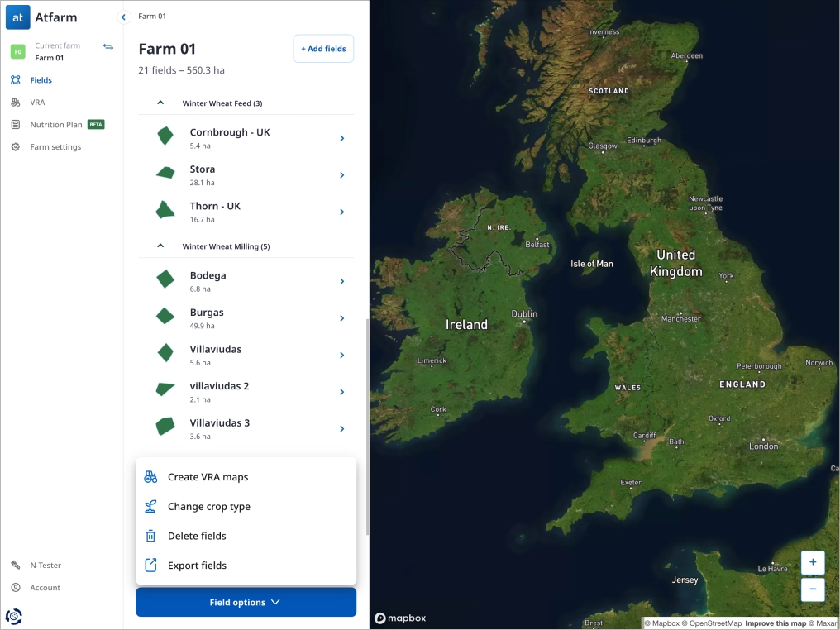Collapse the Winter Wheat Feed (3) group

click(160, 103)
